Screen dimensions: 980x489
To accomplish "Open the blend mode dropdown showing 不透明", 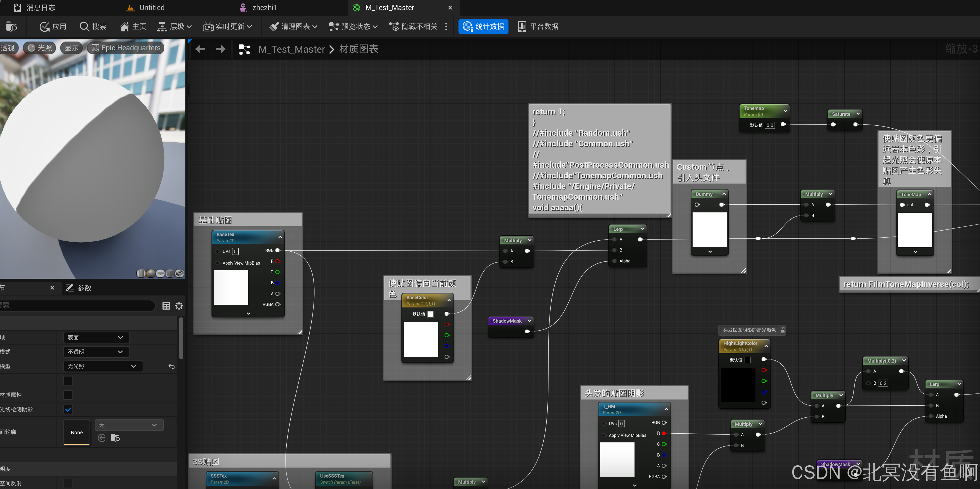I will [96, 352].
